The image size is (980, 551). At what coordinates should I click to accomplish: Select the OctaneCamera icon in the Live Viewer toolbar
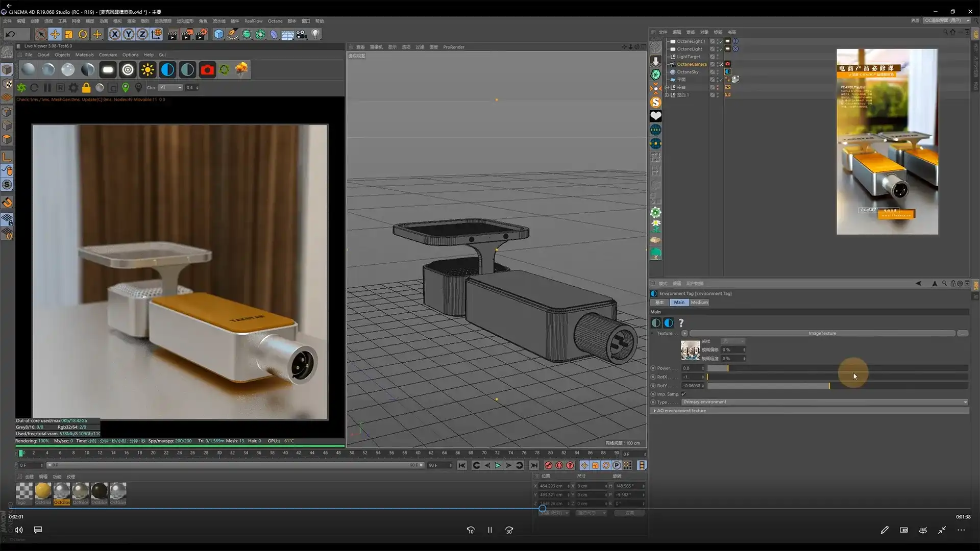coord(207,69)
